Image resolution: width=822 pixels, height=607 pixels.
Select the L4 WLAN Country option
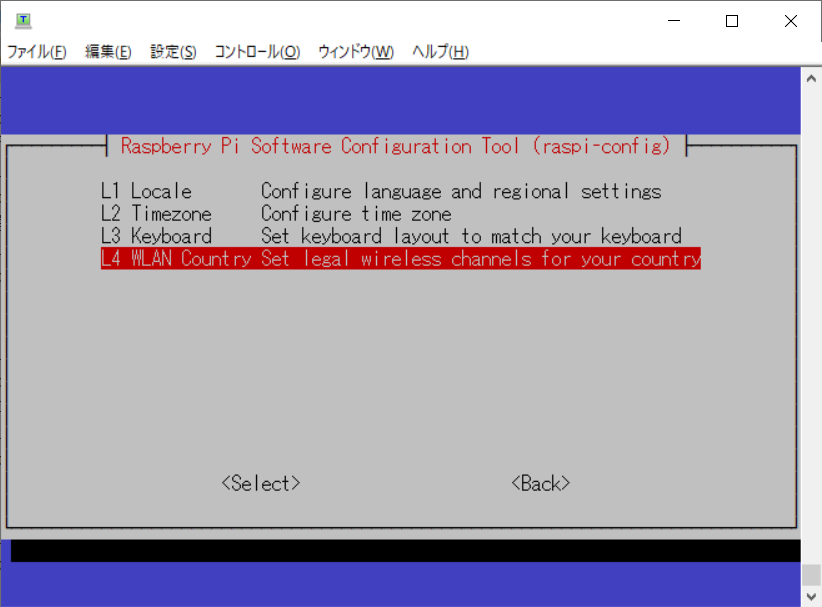tap(401, 259)
